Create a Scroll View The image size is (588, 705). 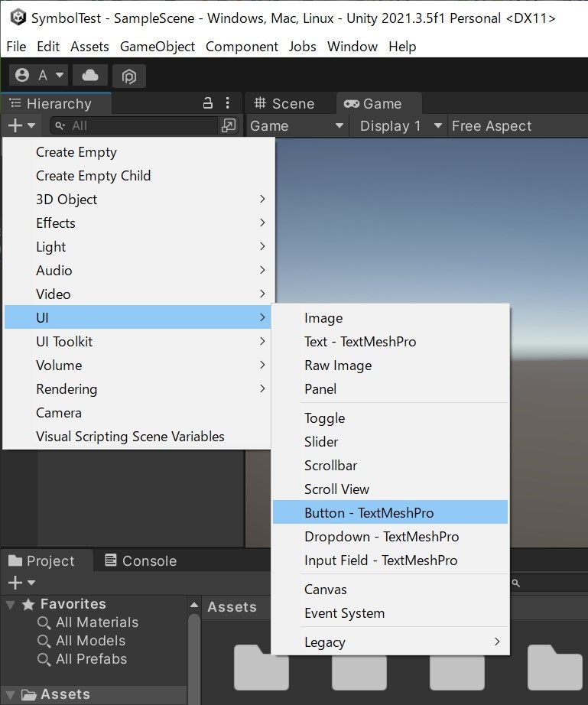[390, 489]
